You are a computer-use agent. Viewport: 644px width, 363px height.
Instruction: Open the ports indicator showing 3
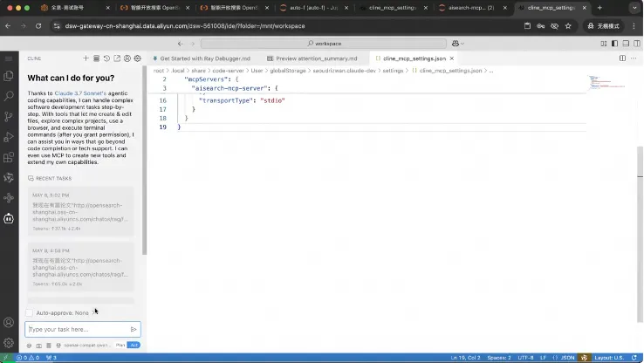(51, 358)
